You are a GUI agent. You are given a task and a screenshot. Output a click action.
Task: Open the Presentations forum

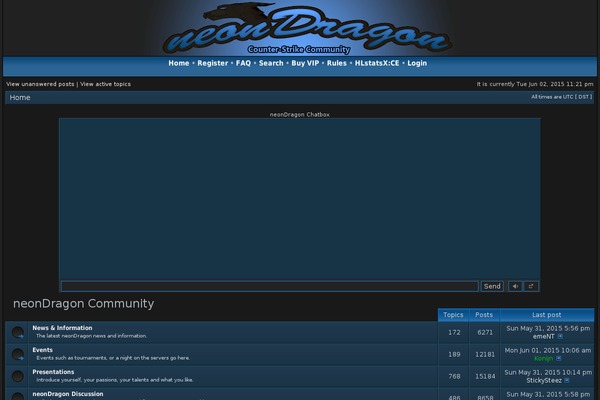click(53, 372)
